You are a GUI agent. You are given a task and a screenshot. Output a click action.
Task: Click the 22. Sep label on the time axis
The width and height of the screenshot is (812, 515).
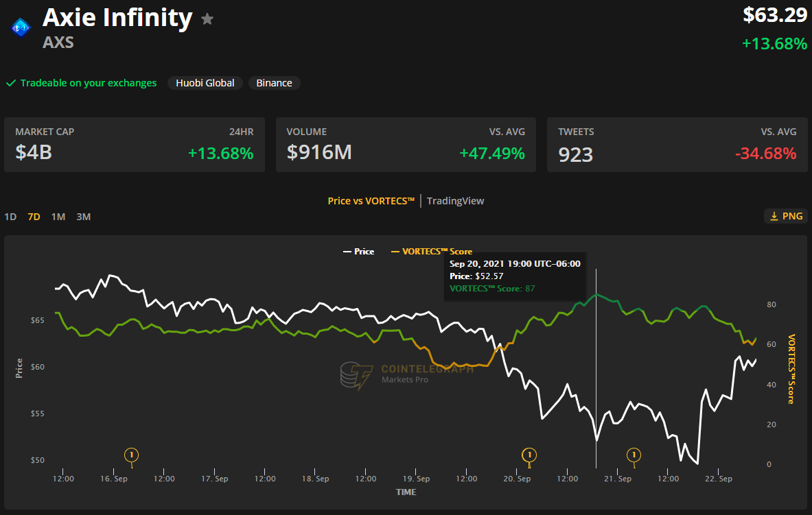(x=718, y=479)
